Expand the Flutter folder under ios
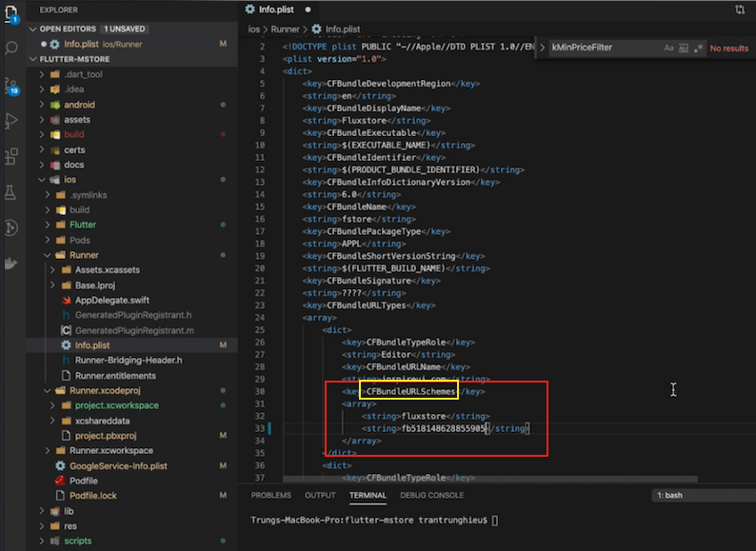Viewport: 756px width, 551px height. tap(48, 225)
